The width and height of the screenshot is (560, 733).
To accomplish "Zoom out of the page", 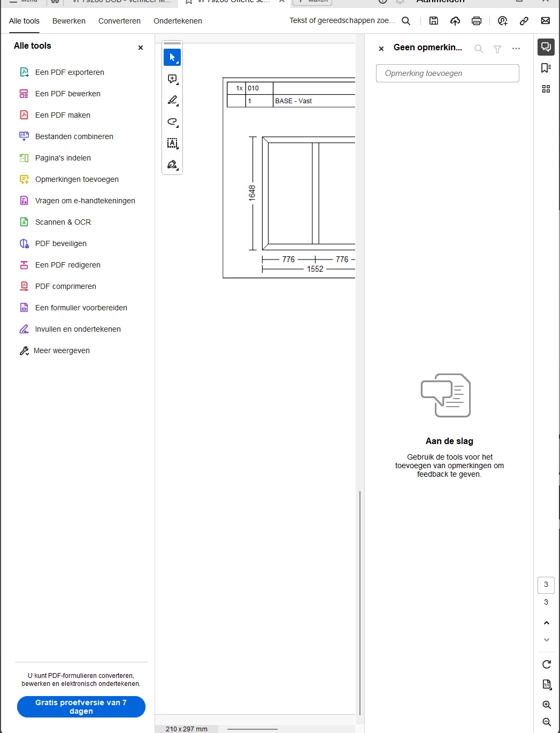I will coord(547,722).
